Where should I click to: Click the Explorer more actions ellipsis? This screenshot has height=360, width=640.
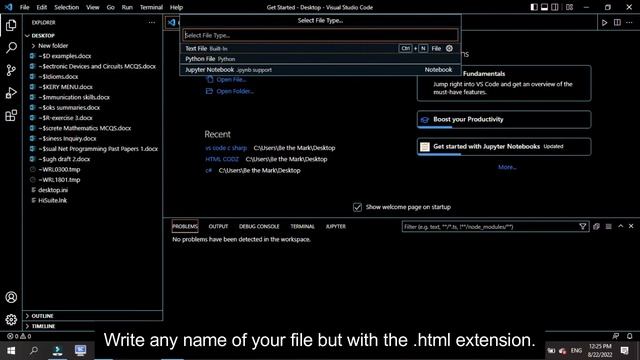(x=152, y=22)
